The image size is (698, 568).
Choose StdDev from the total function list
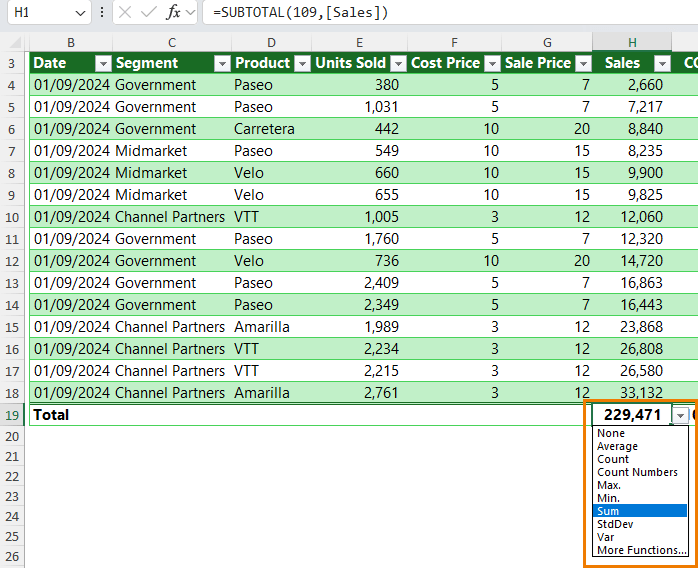click(640, 524)
